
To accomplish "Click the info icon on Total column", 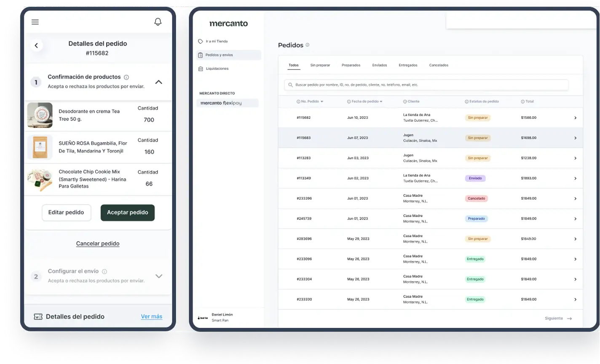I will click(522, 102).
